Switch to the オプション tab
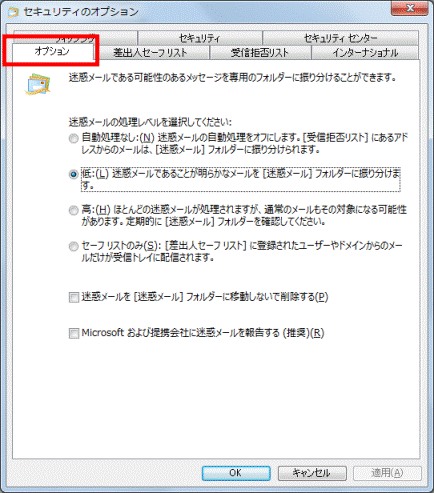 (x=53, y=52)
